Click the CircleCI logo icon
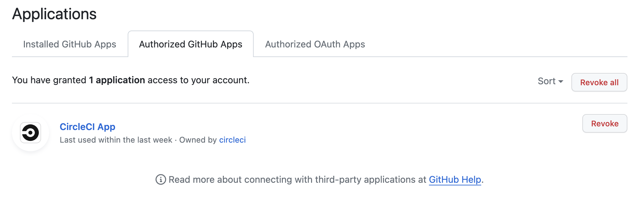This screenshot has width=644, height=199. point(31,133)
